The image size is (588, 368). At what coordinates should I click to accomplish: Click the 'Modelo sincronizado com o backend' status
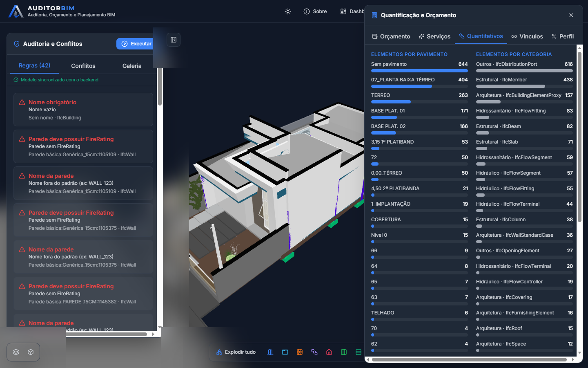60,80
